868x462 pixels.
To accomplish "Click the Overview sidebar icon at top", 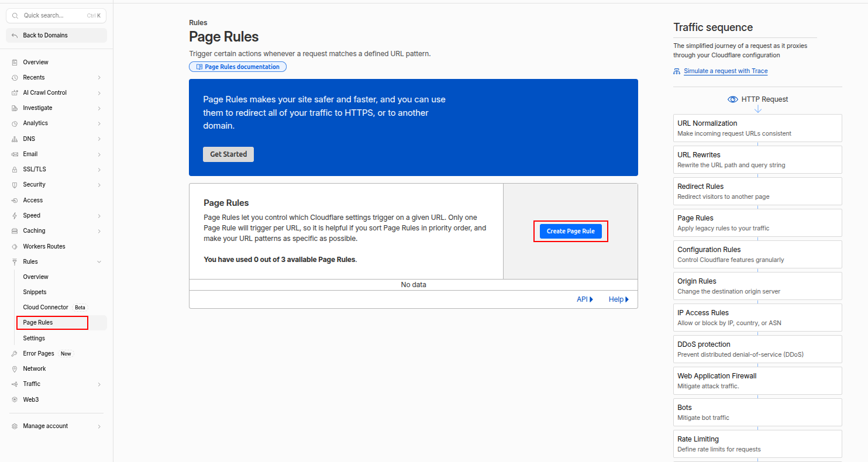I will pyautogui.click(x=15, y=62).
